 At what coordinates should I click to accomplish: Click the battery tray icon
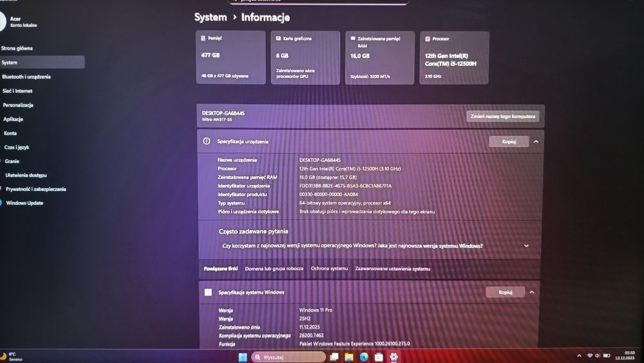[x=607, y=356]
